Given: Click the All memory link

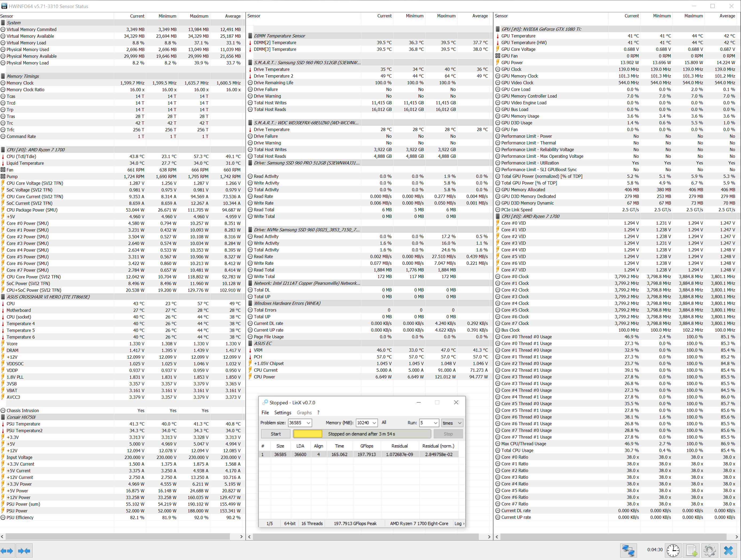Looking at the screenshot, I should click(384, 423).
